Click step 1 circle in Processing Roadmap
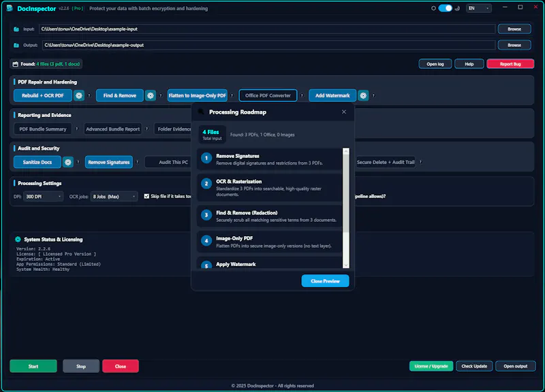545x392 pixels. pyautogui.click(x=206, y=159)
